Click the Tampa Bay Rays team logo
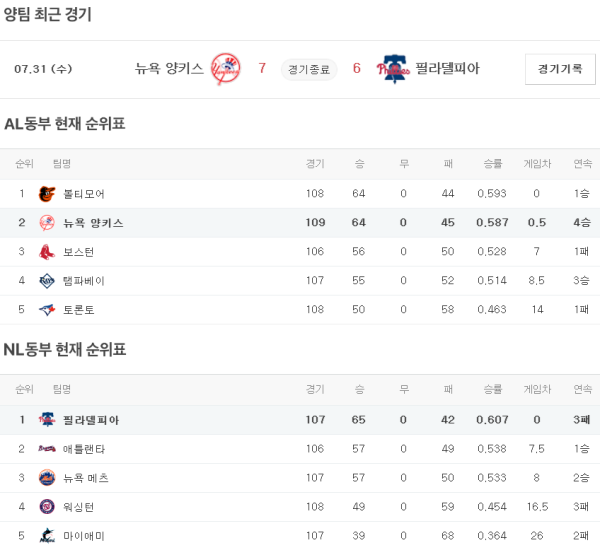This screenshot has width=600, height=550. (46, 281)
